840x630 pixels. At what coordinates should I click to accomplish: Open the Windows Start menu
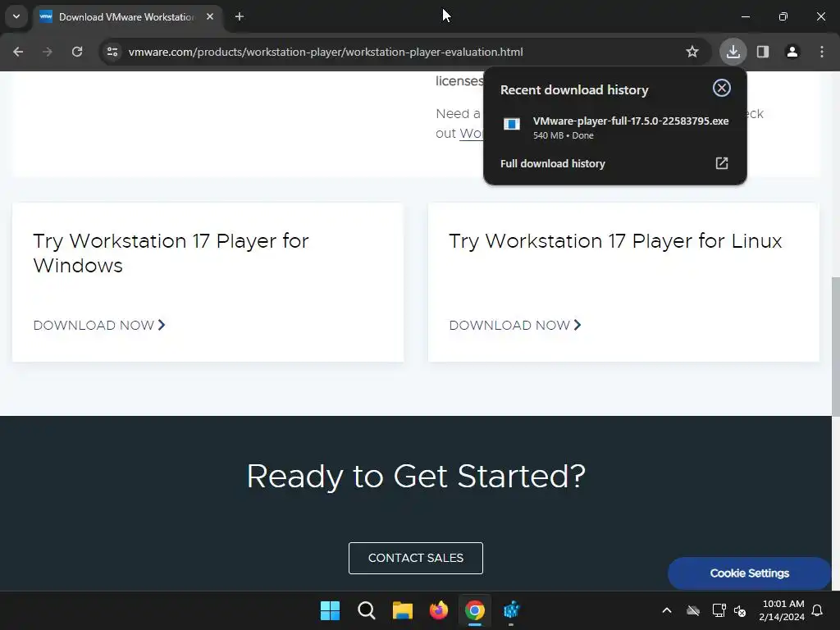tap(330, 610)
